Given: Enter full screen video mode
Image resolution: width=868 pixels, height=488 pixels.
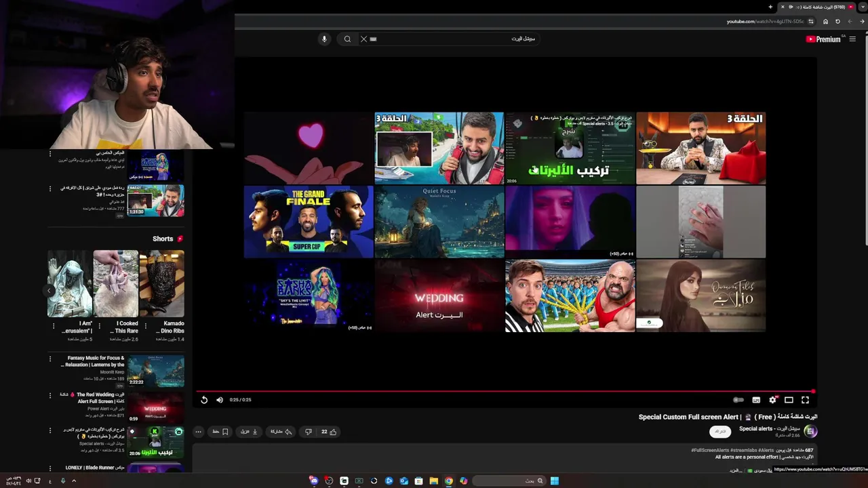Looking at the screenshot, I should [x=805, y=400].
